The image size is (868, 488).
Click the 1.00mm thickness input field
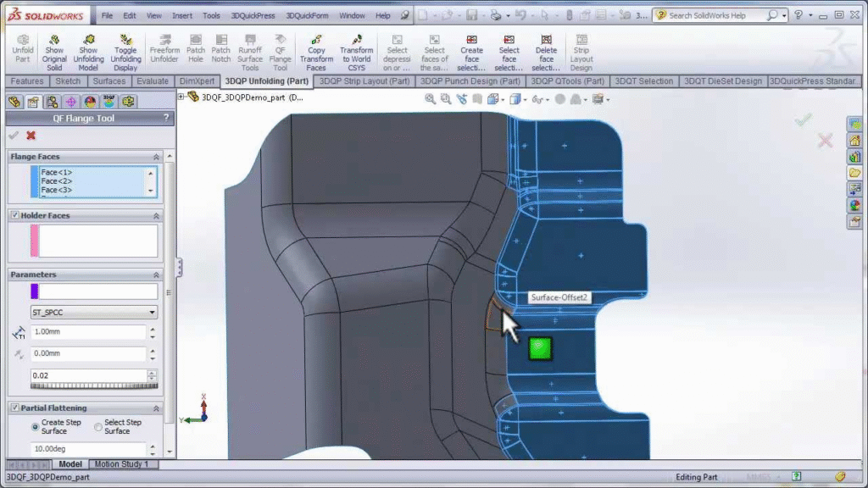coord(88,333)
